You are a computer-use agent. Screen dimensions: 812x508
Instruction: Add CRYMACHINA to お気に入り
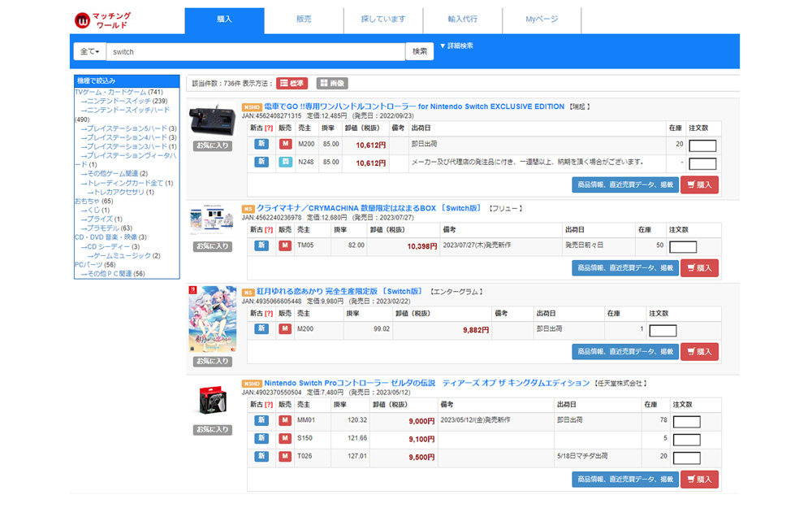[x=212, y=246]
